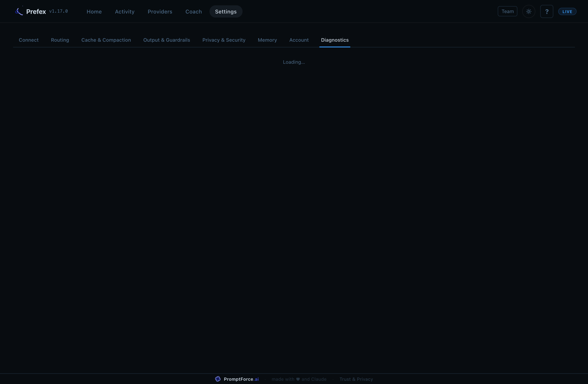Viewport: 588px width, 384px height.
Task: Visit the PromptForce.ai footer link
Action: click(241, 379)
